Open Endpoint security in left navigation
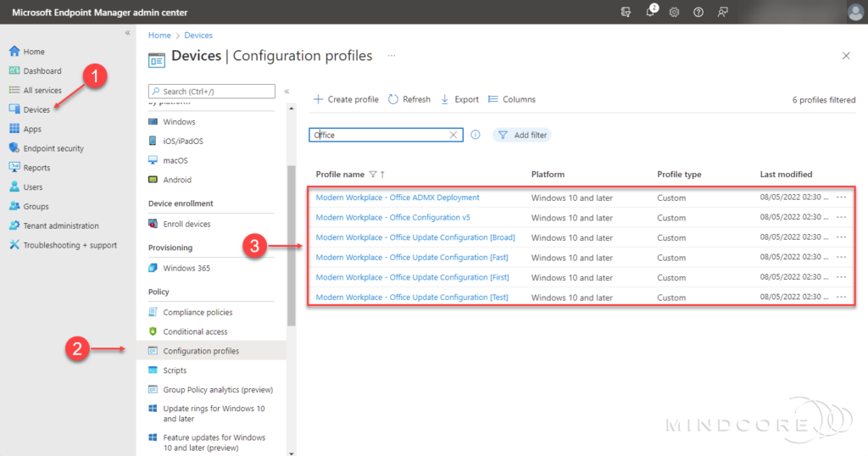Viewport: 868px width, 456px height. (47, 148)
